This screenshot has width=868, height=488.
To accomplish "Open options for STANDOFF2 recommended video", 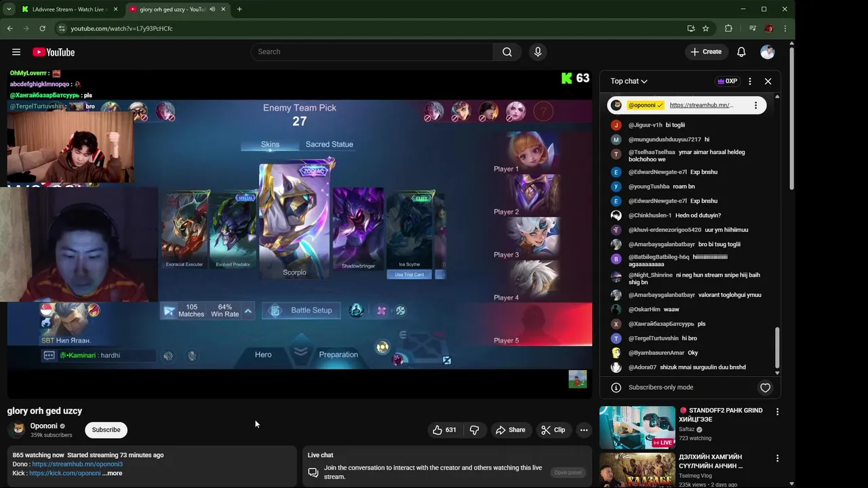I will coord(777,411).
